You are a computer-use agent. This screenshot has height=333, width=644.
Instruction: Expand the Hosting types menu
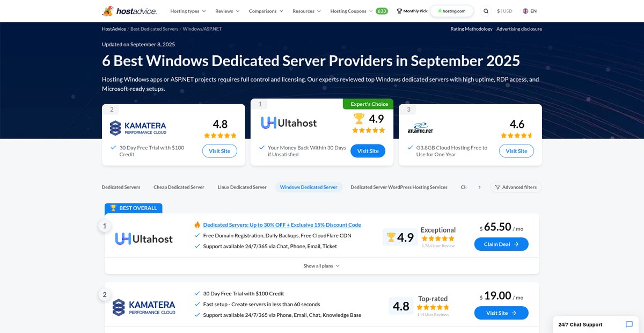(188, 11)
